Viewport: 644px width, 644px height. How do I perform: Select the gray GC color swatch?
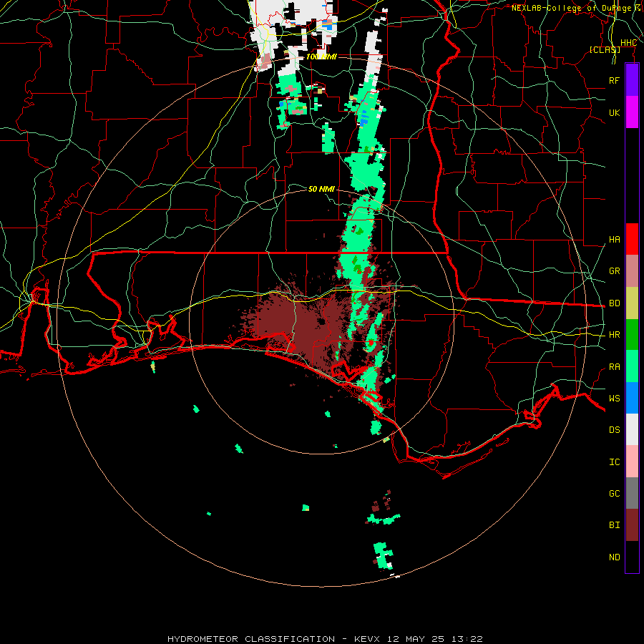tap(632, 493)
